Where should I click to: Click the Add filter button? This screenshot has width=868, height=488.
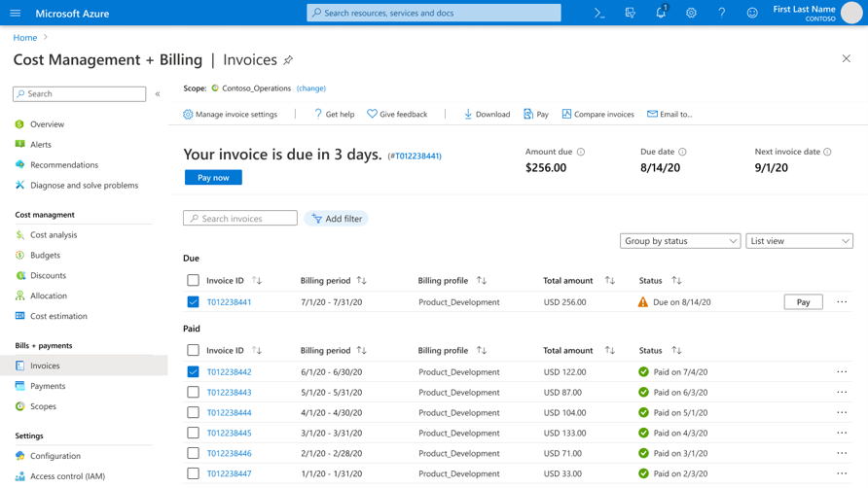pyautogui.click(x=336, y=219)
